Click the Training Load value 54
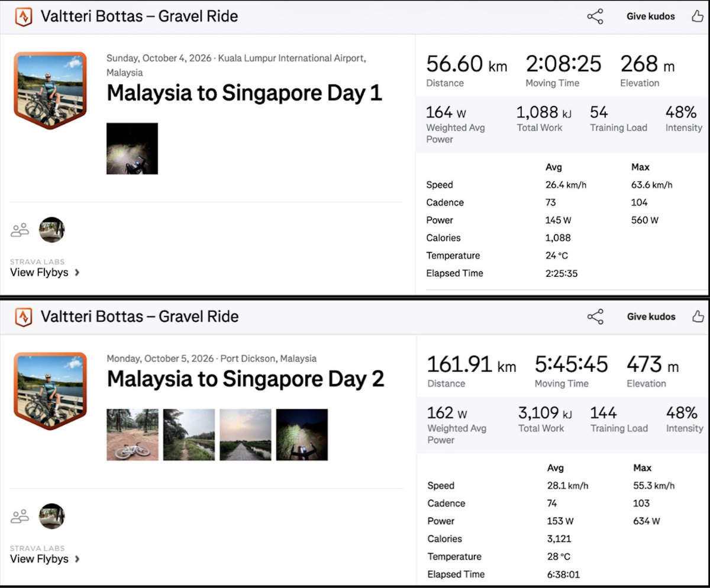Image resolution: width=710 pixels, height=588 pixels. pos(599,112)
